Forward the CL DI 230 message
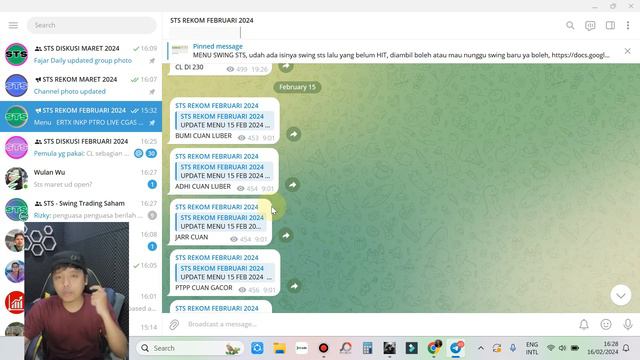 (286, 67)
